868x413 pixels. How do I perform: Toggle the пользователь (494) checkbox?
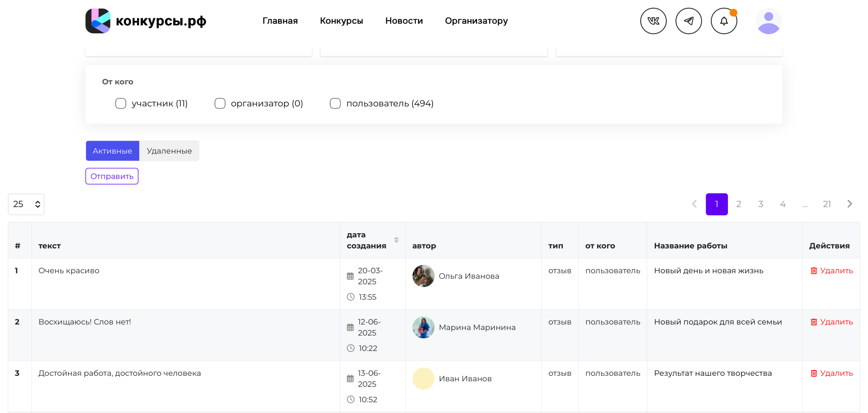coord(335,104)
